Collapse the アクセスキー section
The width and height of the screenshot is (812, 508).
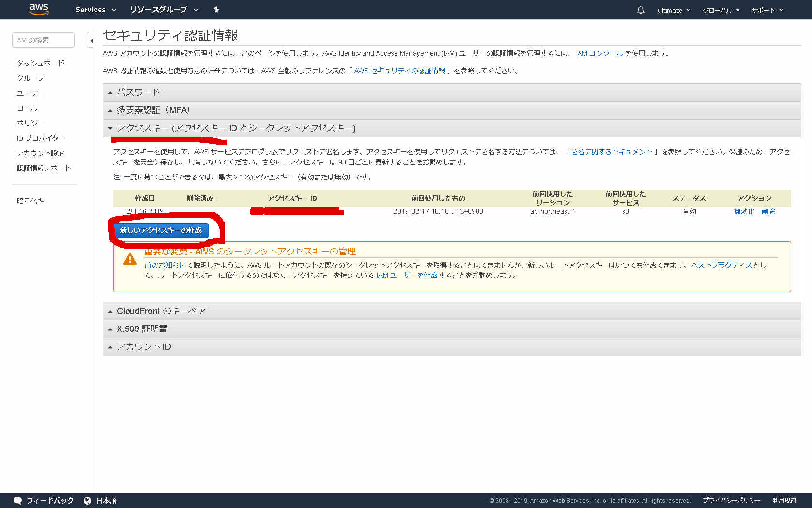pyautogui.click(x=452, y=128)
